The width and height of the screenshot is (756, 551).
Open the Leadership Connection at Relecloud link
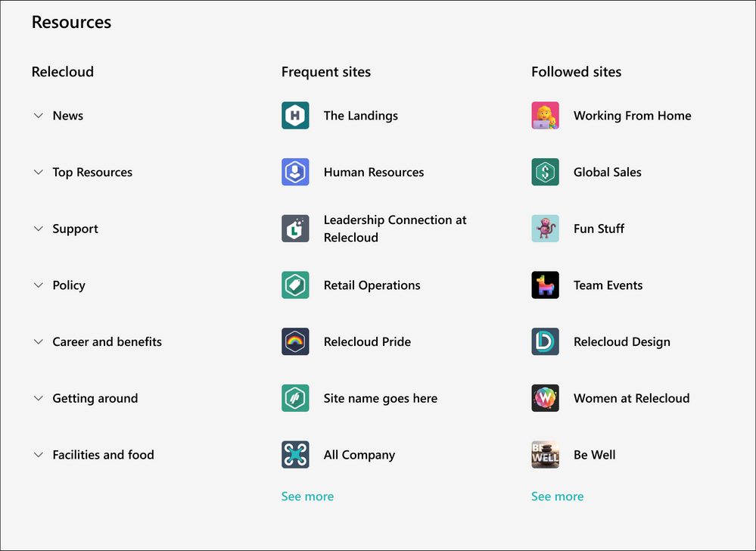point(394,229)
